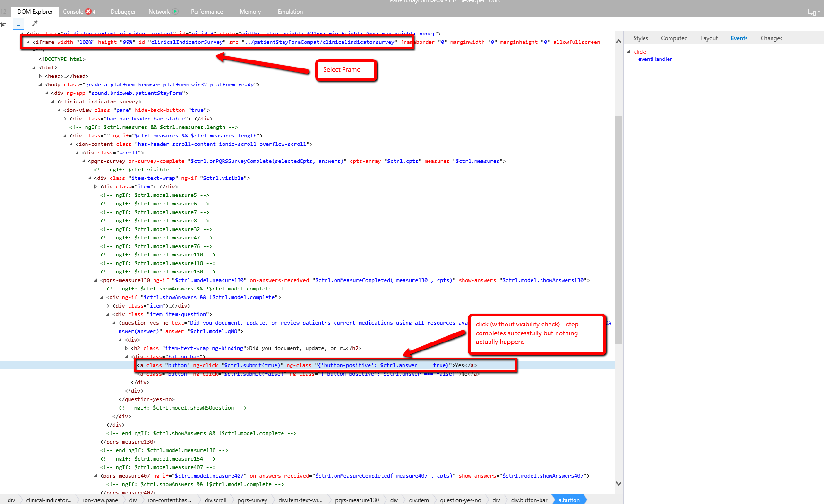Collapse the ng-app div node

tap(46, 93)
